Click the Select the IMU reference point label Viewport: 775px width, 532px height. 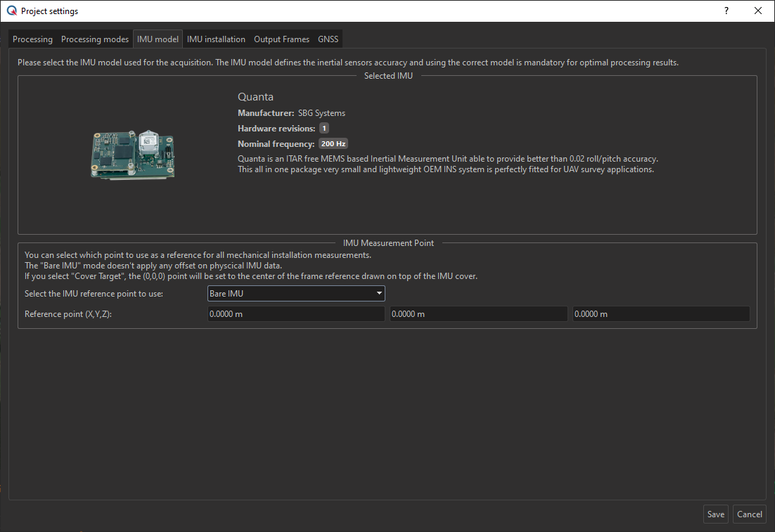click(x=94, y=294)
